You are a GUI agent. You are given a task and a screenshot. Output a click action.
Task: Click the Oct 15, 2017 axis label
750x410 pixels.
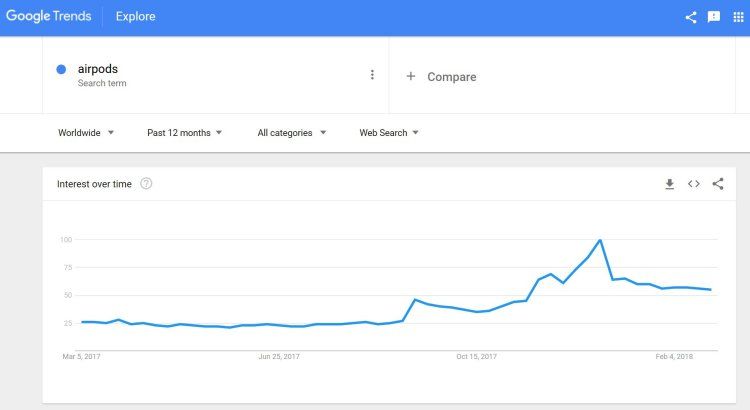click(476, 356)
